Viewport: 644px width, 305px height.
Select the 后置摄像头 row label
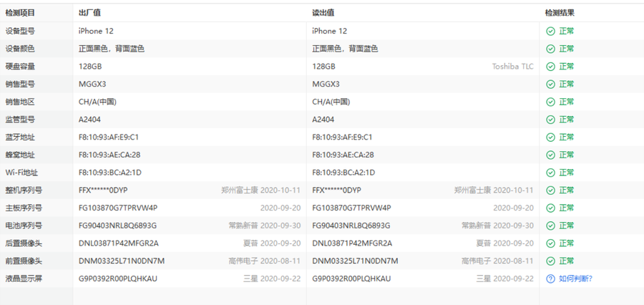coord(24,243)
